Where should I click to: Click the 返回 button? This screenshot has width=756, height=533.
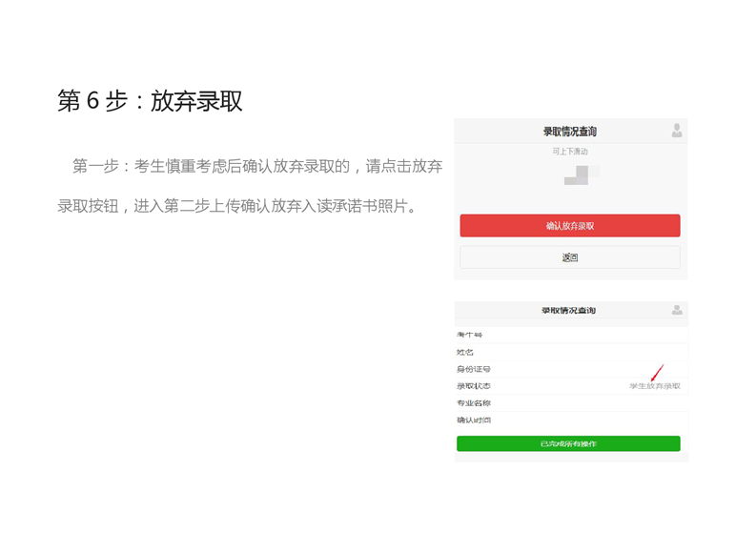[x=570, y=257]
